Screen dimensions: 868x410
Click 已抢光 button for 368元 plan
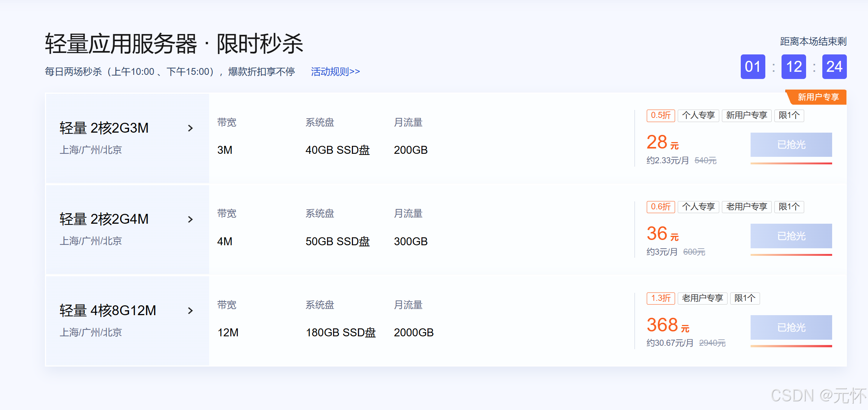point(791,327)
